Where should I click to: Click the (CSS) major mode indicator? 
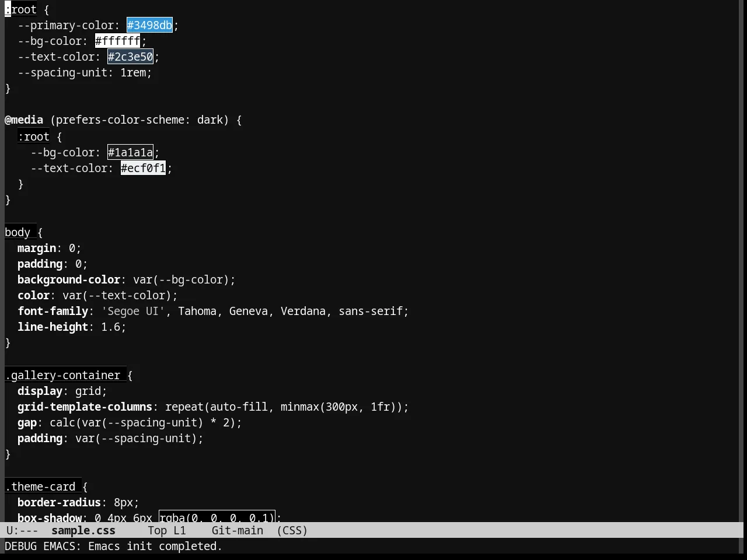(x=292, y=530)
